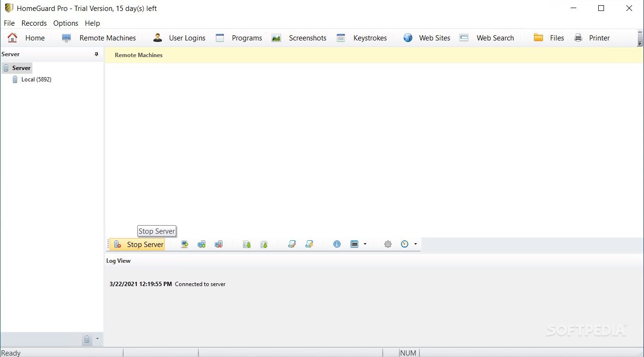Click the Ready status bar text

point(11,353)
